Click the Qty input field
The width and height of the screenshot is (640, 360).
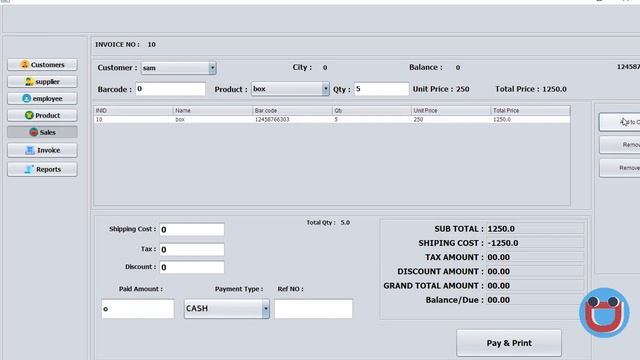tap(381, 89)
